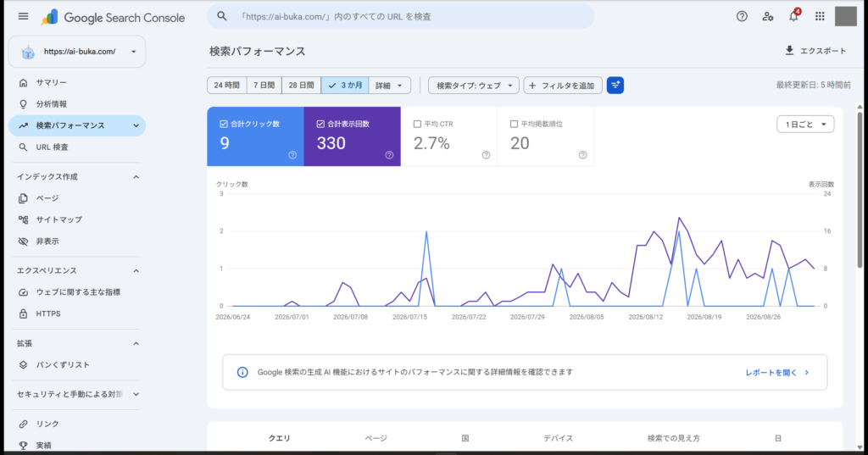The height and width of the screenshot is (455, 868).
Task: Expand the 検索パフォーマンス sidebar chevron
Action: point(136,125)
